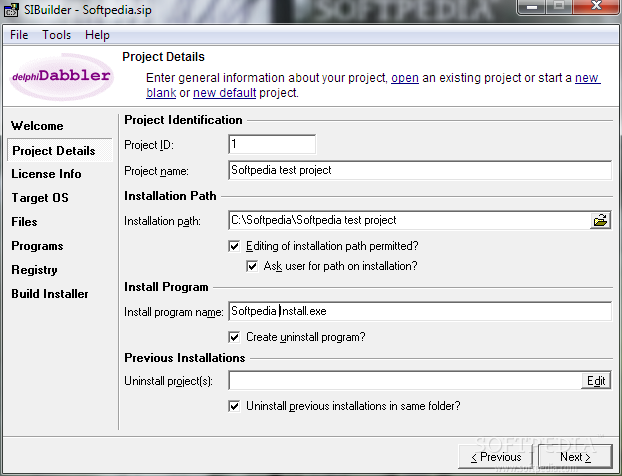Viewport: 622px width, 476px height.
Task: Click Edit button for uninstall projects
Action: point(595,381)
